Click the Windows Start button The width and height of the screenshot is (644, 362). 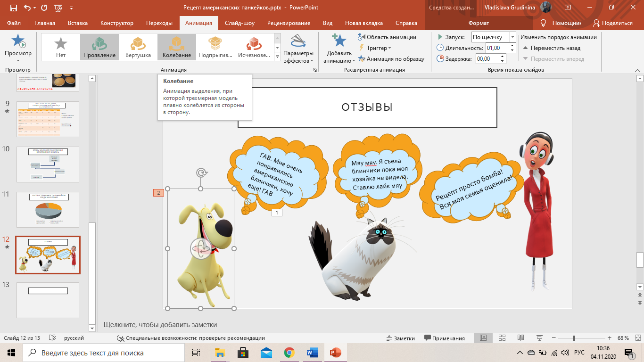click(x=11, y=353)
